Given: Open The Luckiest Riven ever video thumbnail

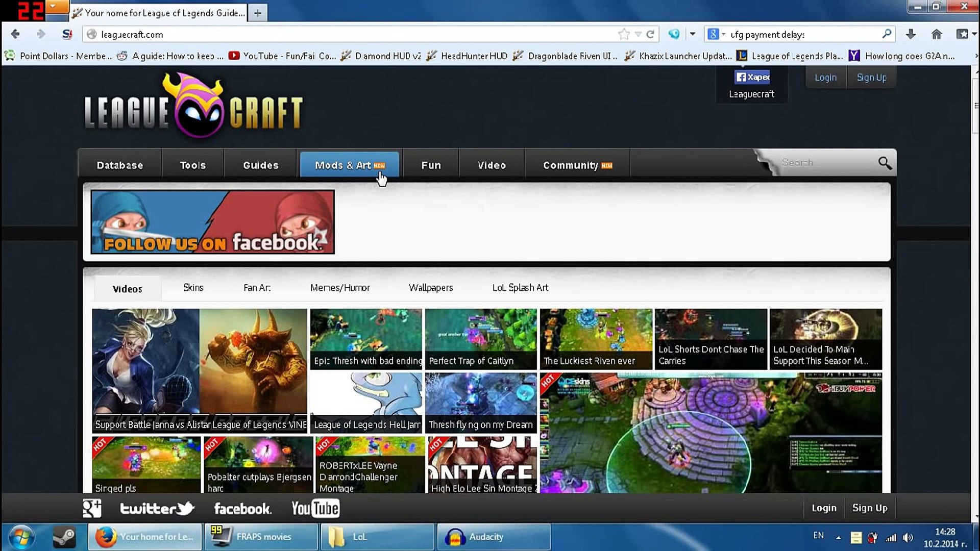Looking at the screenshot, I should click(x=596, y=339).
